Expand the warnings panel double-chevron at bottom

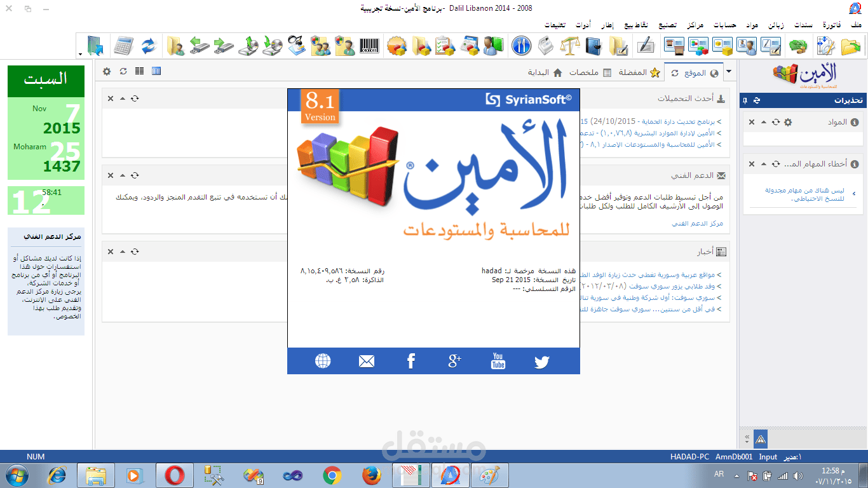pos(748,439)
